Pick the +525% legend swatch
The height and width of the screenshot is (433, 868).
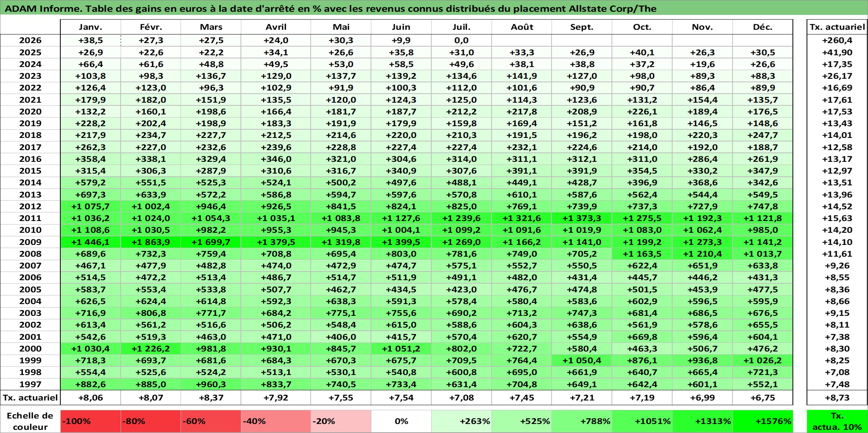(522, 421)
